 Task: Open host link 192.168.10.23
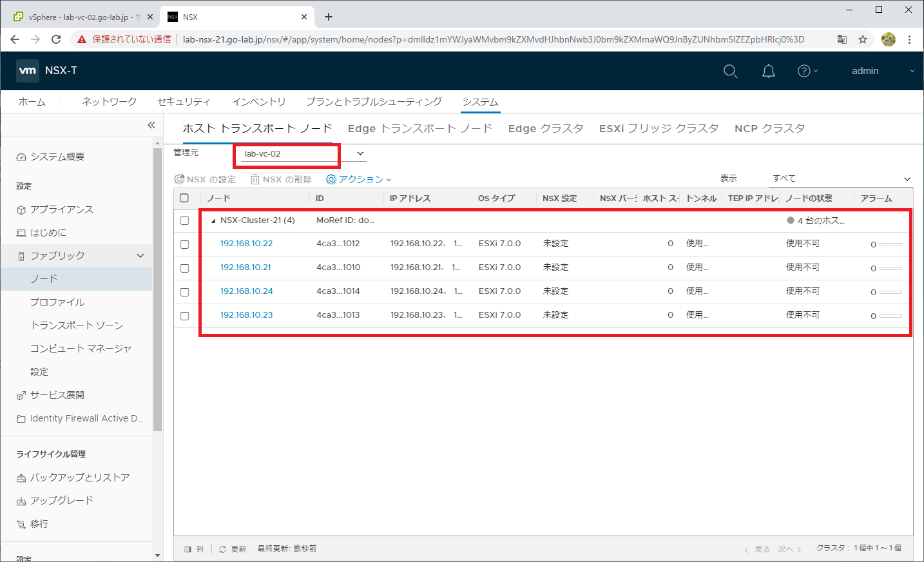click(x=246, y=315)
